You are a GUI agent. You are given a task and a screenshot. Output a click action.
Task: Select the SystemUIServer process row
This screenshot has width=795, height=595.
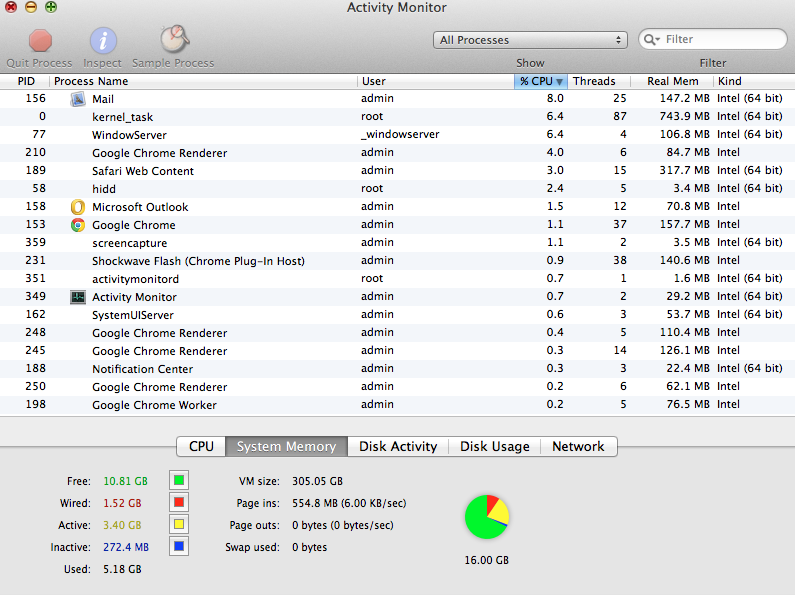(x=398, y=315)
